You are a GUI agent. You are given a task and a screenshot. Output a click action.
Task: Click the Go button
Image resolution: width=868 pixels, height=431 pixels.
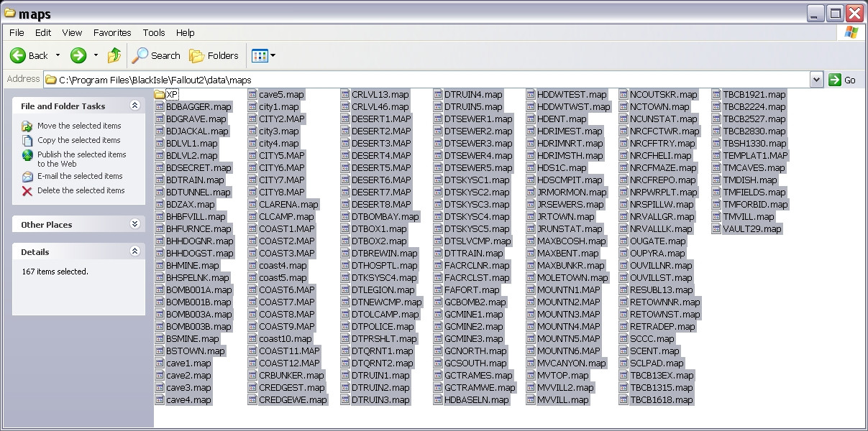pos(843,80)
